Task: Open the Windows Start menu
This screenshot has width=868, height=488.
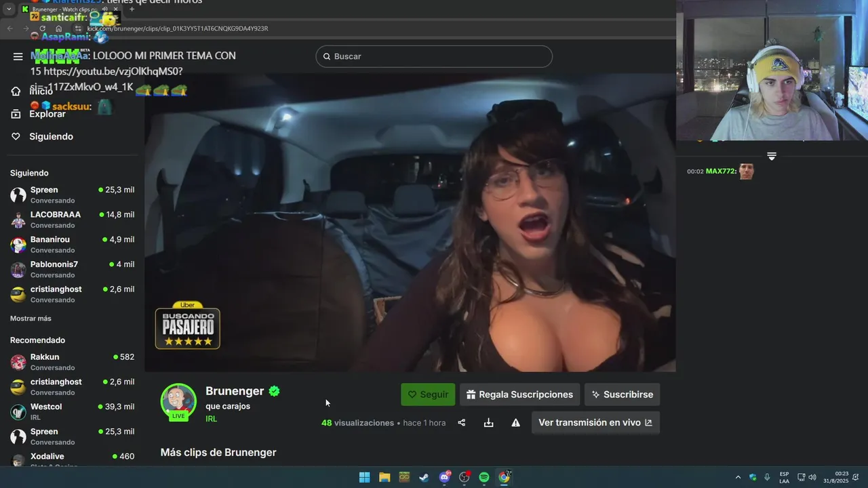Action: 364,477
